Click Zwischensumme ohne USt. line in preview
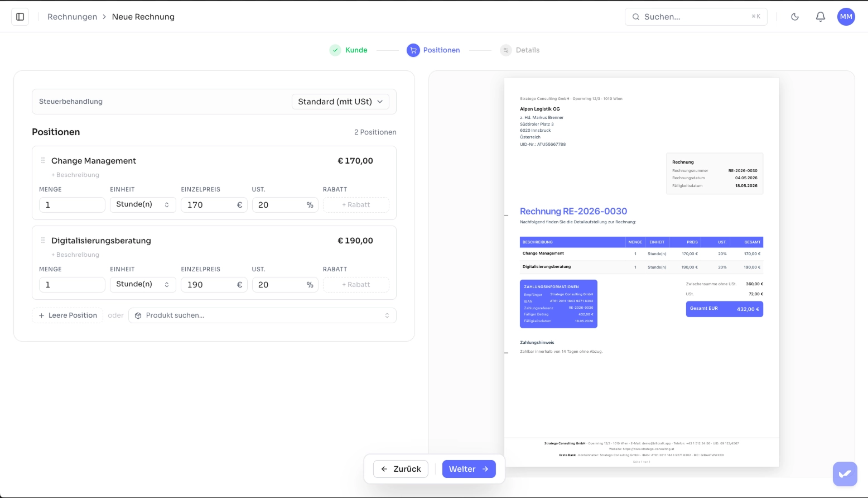Screen dimensions: 868x498 [x=725, y=284]
